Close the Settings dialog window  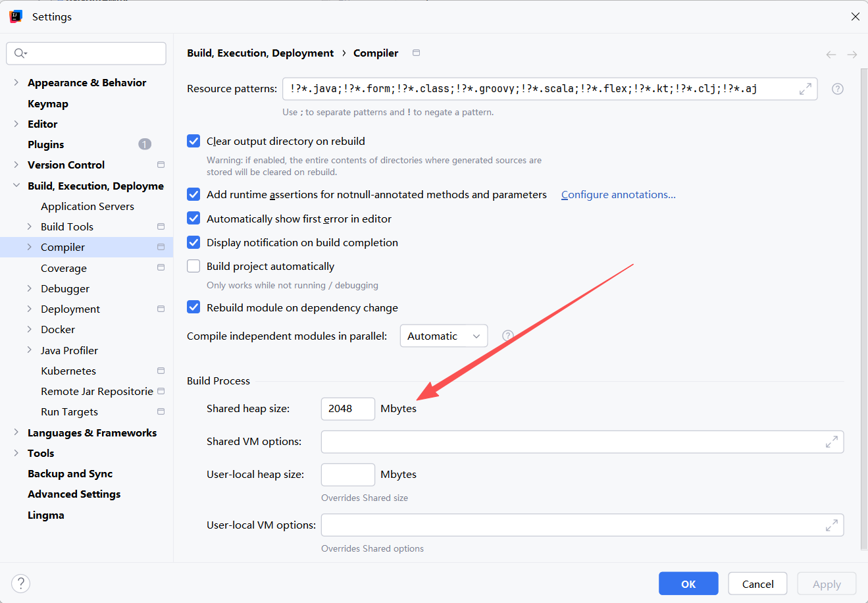(x=855, y=16)
